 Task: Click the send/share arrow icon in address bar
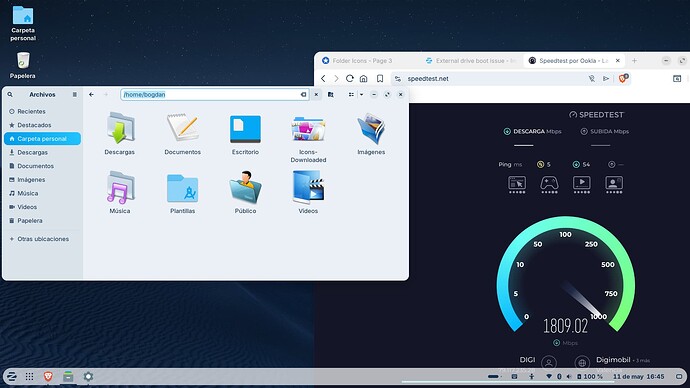(606, 78)
